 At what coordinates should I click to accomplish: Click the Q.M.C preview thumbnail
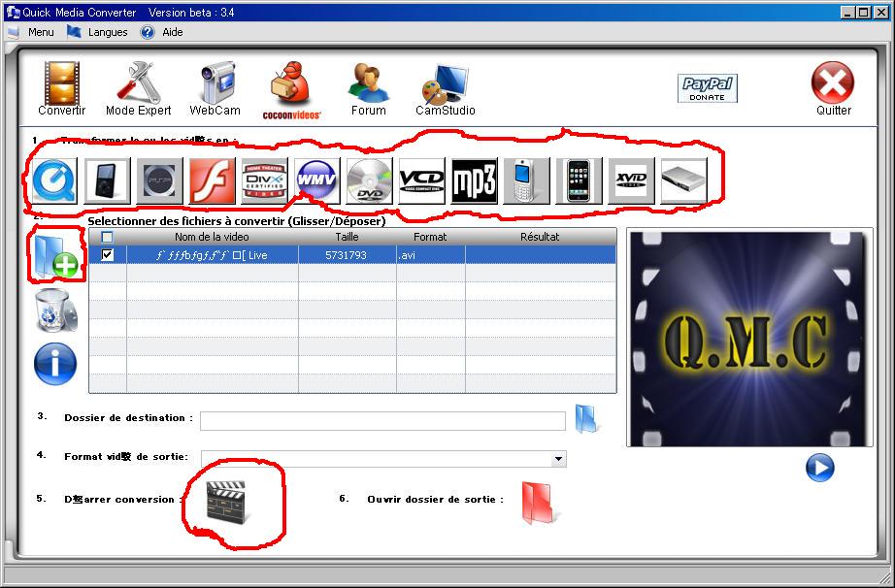pyautogui.click(x=749, y=338)
